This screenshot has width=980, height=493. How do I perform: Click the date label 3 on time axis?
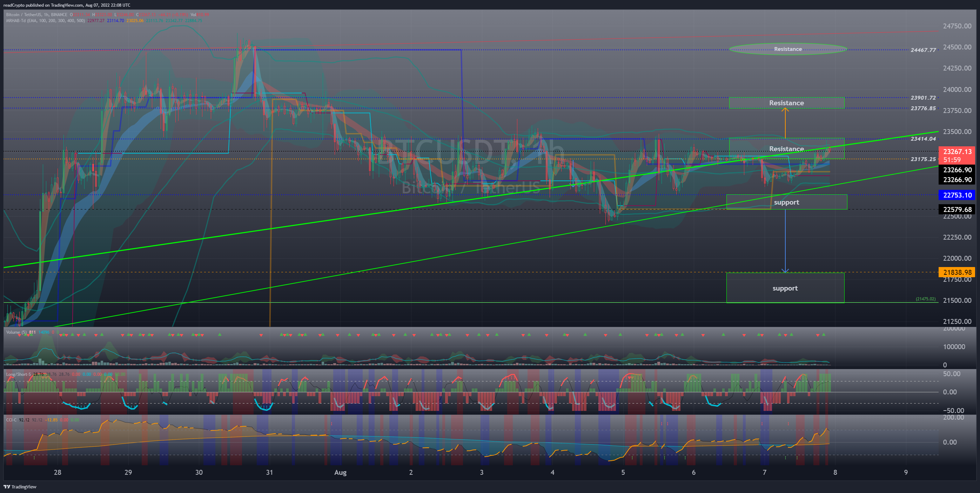coord(482,472)
